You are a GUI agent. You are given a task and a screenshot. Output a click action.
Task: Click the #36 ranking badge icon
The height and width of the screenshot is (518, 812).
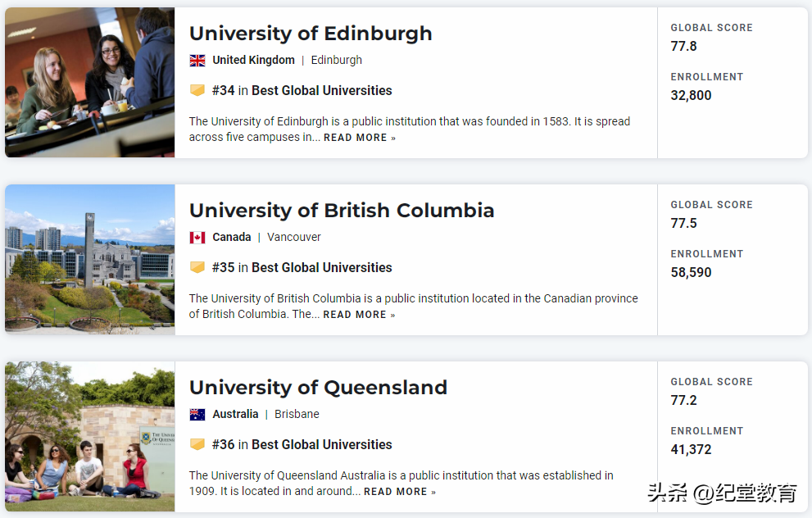coord(197,444)
